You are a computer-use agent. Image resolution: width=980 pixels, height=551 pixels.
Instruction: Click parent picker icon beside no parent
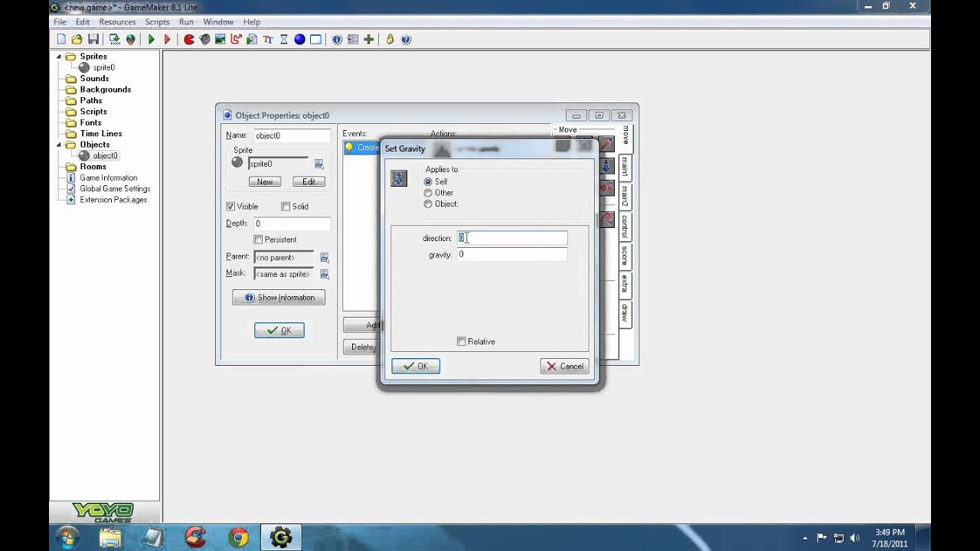tap(324, 258)
